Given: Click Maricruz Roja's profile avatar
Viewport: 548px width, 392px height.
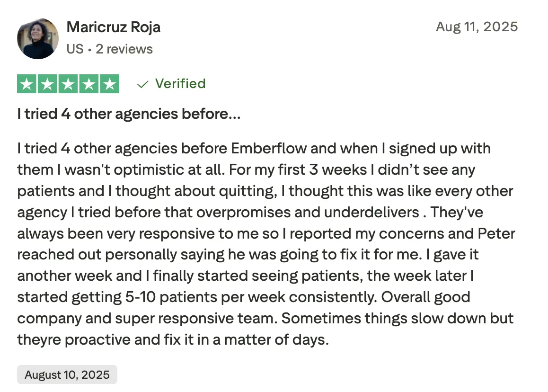Looking at the screenshot, I should click(x=38, y=38).
